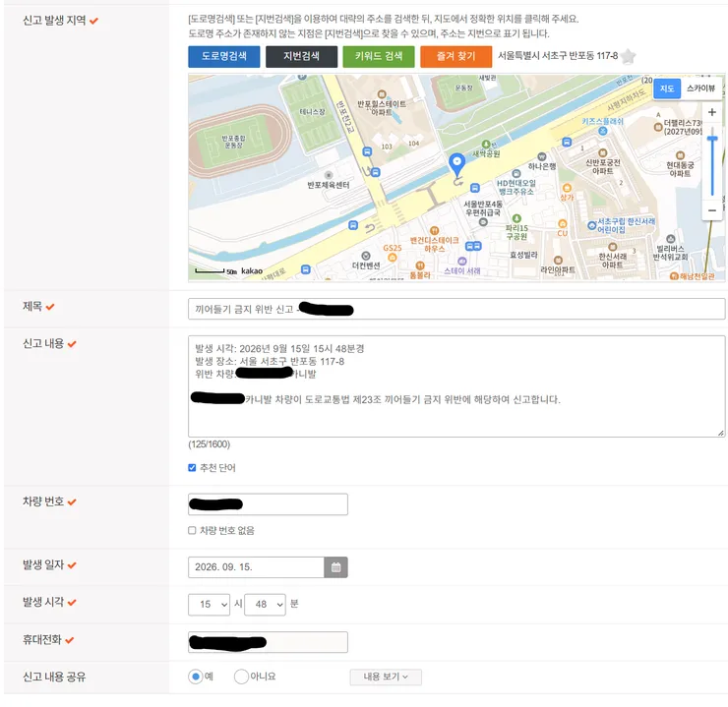Click the blue location pin on the map

pos(456,164)
